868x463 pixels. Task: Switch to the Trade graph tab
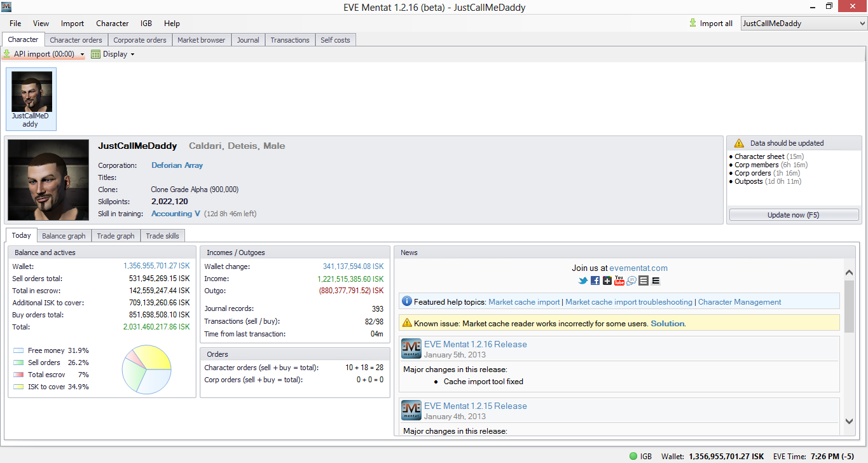[116, 236]
